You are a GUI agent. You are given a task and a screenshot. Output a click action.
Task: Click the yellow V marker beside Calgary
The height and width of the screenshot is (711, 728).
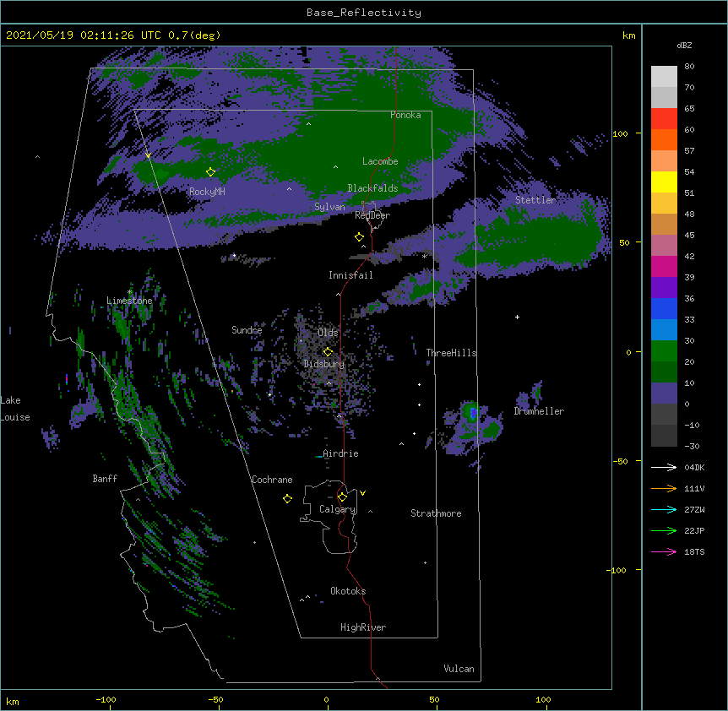pos(362,493)
